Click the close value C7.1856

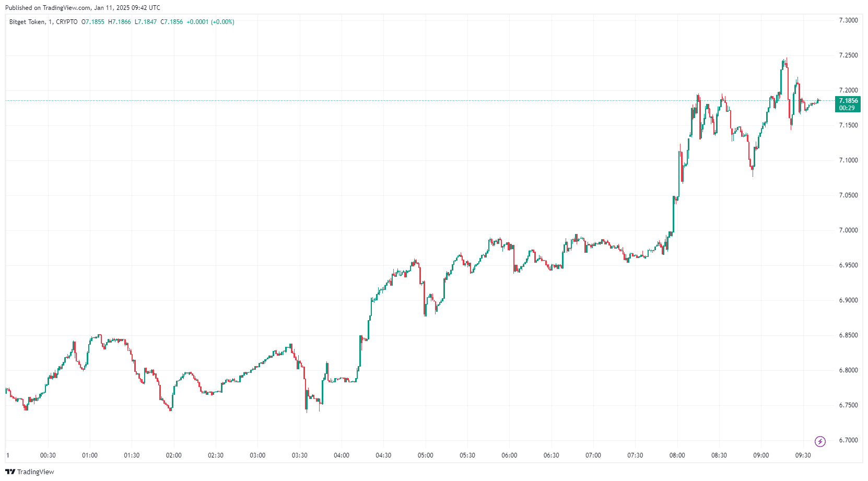(172, 22)
